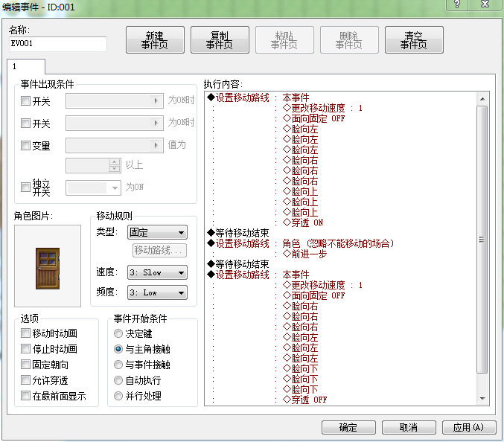Select event page tab 1
Image resolution: width=504 pixels, height=442 pixels.
tap(26, 66)
